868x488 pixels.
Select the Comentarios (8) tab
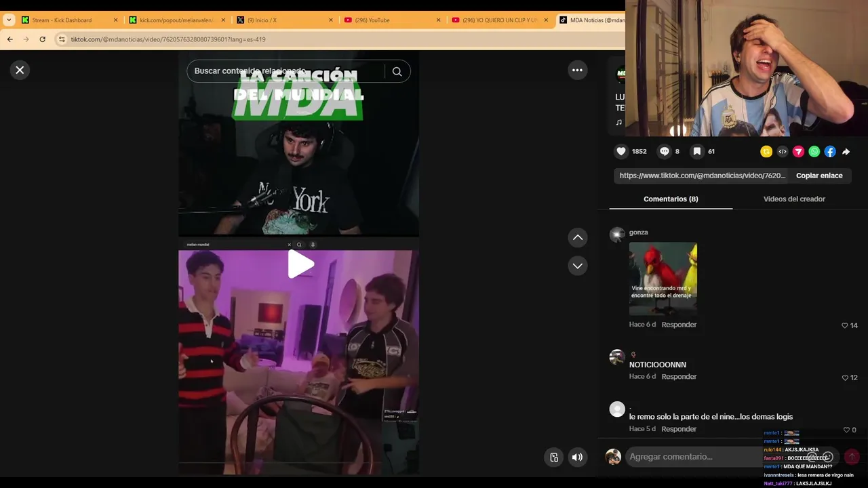[x=671, y=199]
